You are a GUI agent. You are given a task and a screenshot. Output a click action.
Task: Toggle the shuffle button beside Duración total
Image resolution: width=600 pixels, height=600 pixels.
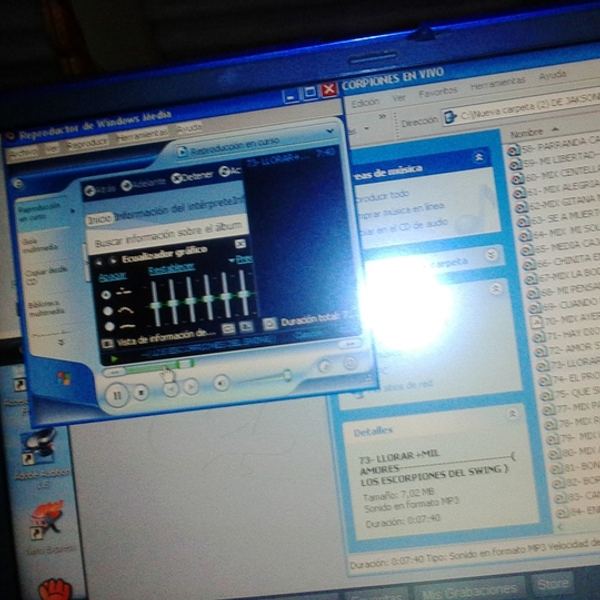tap(270, 324)
